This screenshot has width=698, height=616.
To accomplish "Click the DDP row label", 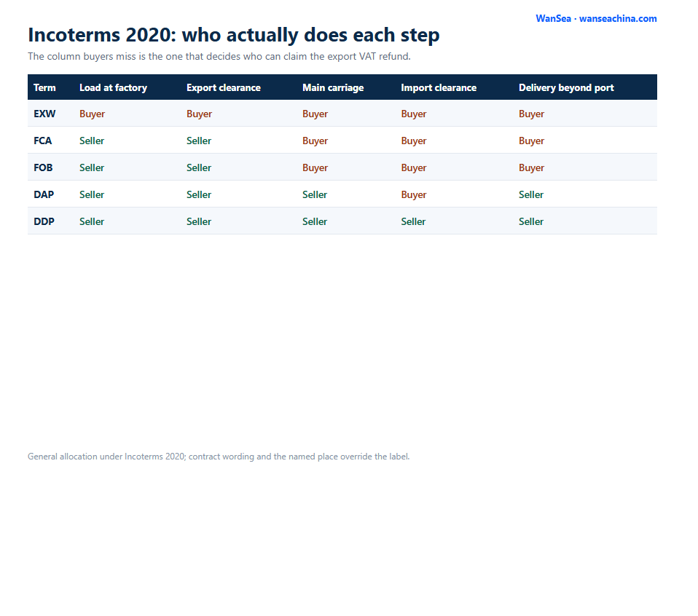I will coord(44,221).
